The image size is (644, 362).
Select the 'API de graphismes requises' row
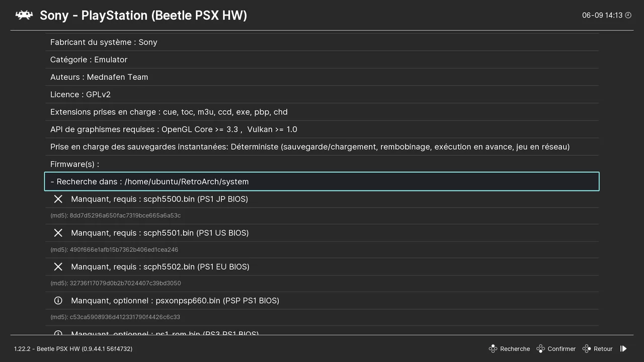pos(322,129)
